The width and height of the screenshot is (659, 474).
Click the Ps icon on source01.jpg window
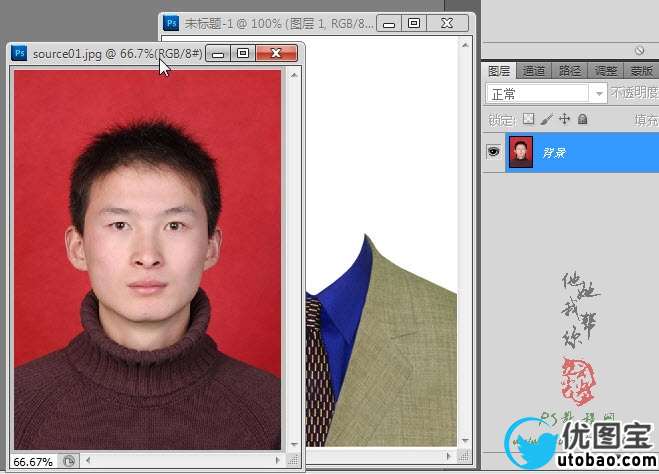pyautogui.click(x=19, y=53)
